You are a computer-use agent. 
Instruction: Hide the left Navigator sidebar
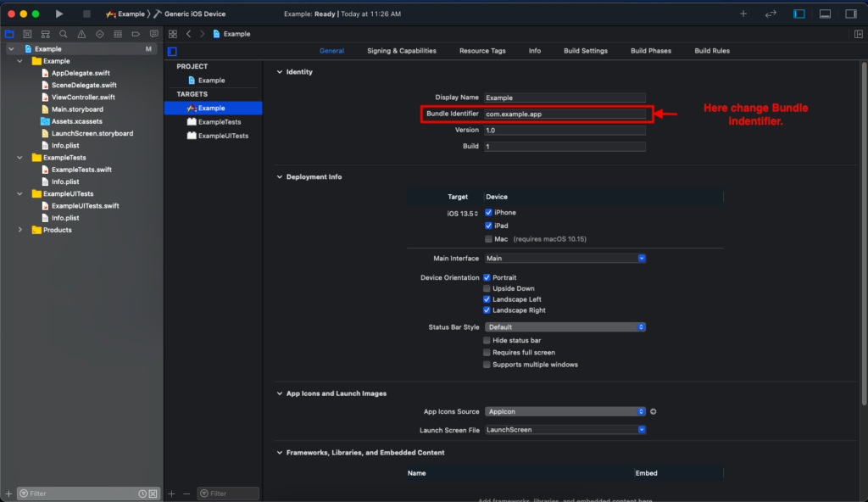pyautogui.click(x=798, y=14)
